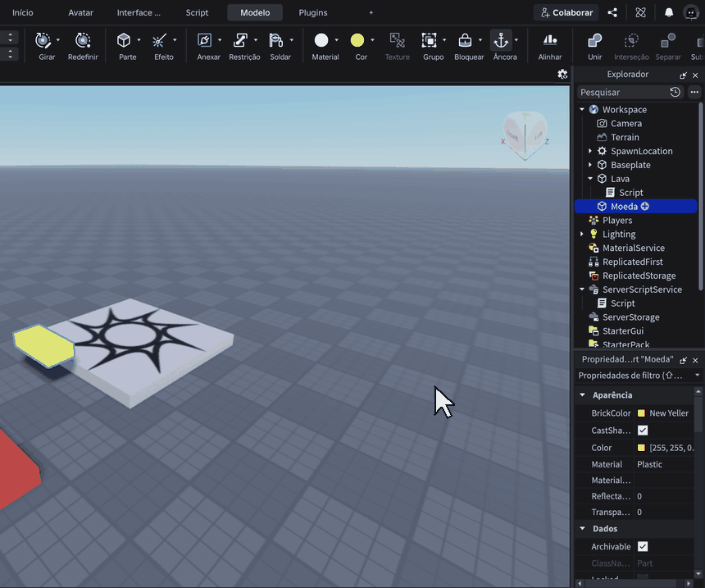Expand the Baseplate node

pyautogui.click(x=590, y=165)
